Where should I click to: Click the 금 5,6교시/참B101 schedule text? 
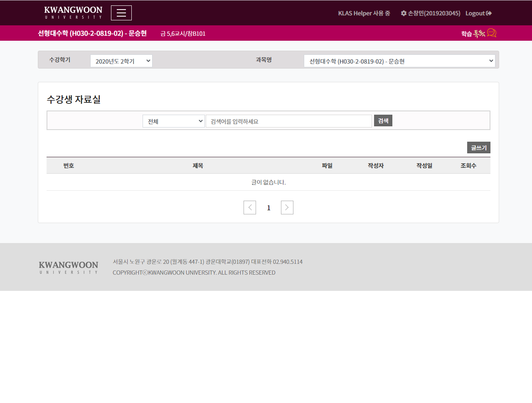(183, 34)
